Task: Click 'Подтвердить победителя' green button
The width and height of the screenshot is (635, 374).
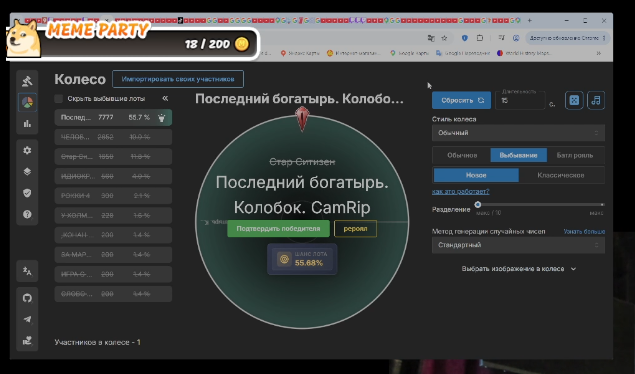Action: point(278,229)
